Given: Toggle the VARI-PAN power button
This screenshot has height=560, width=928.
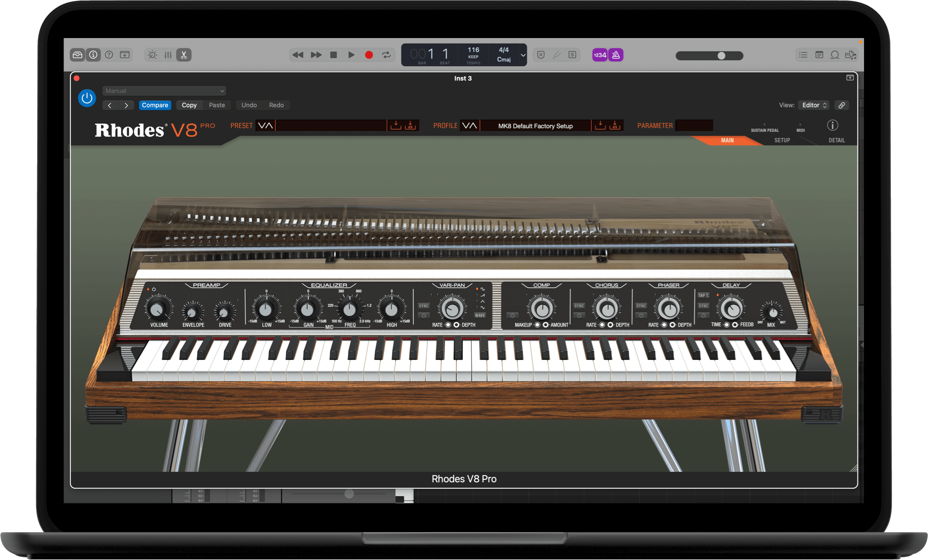Looking at the screenshot, I should tap(424, 315).
